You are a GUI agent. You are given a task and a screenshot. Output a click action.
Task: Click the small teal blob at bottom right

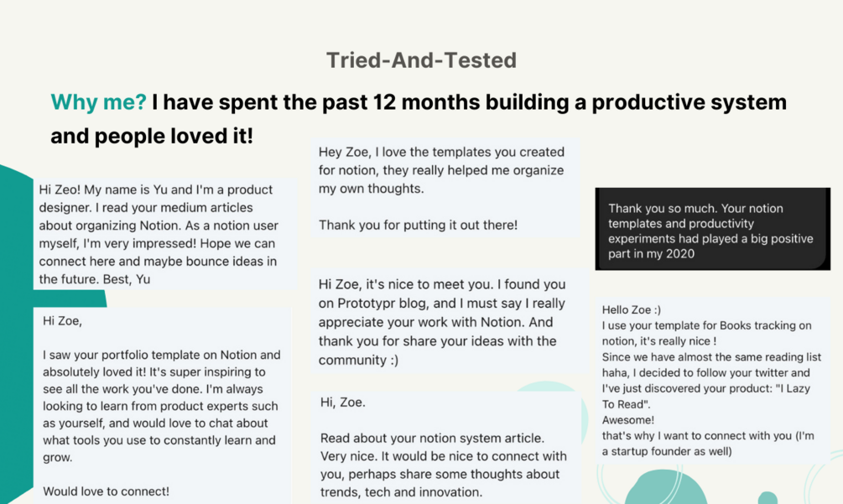click(767, 497)
